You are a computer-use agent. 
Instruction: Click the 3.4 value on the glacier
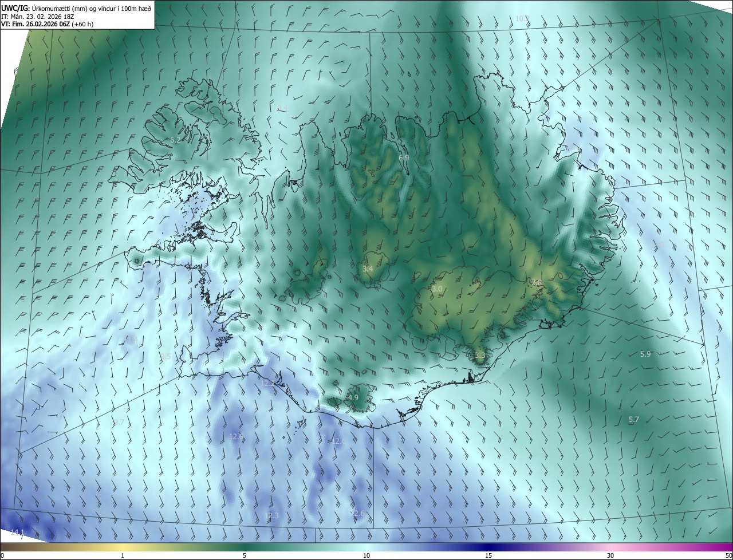pyautogui.click(x=368, y=269)
